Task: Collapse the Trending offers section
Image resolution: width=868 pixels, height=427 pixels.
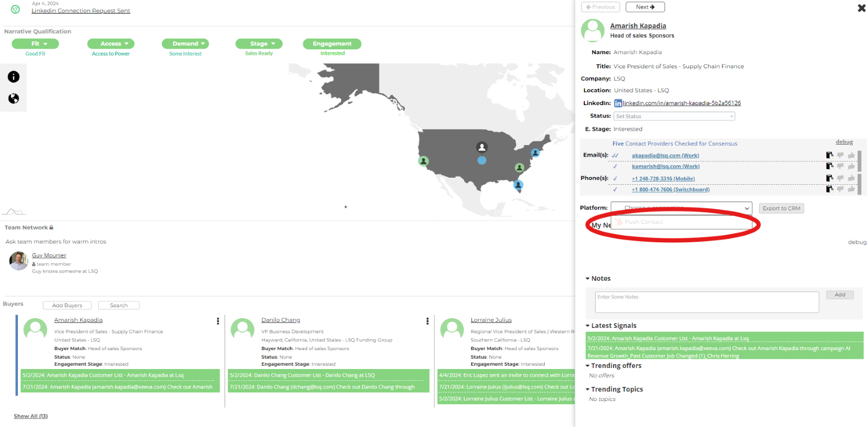Action: pyautogui.click(x=588, y=366)
